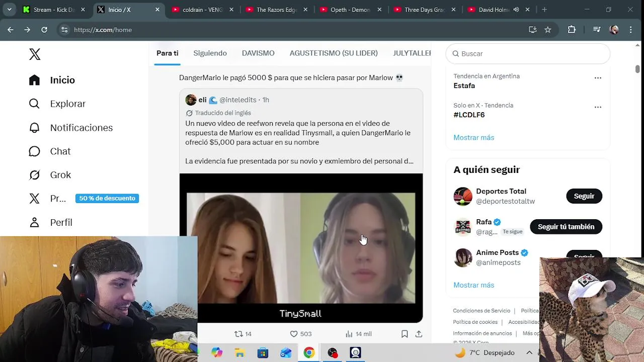644x362 pixels.
Task: Open File Explorer from the taskbar
Action: coord(240,352)
